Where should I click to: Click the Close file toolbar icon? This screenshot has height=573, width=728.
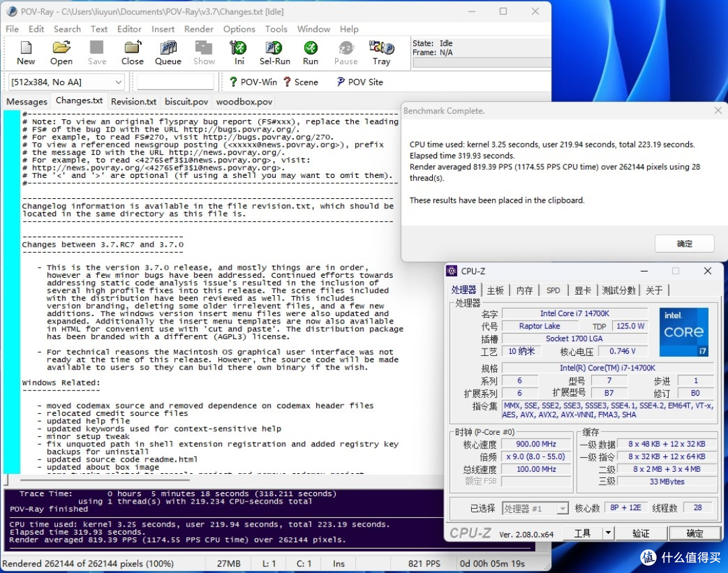(132, 47)
